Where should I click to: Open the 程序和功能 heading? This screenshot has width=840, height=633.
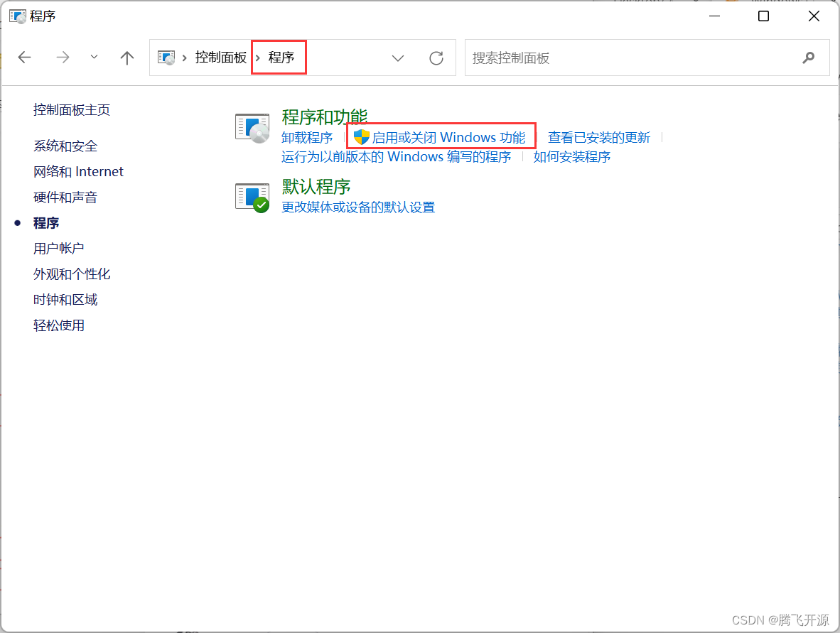(x=325, y=117)
